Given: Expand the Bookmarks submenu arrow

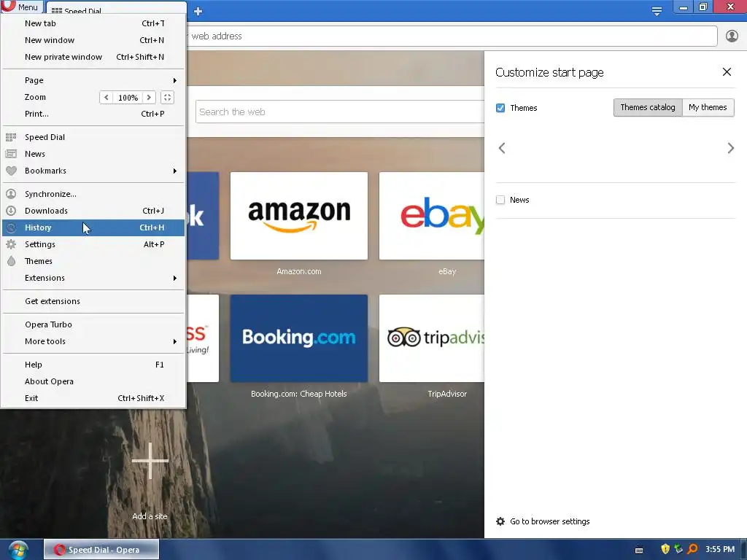Looking at the screenshot, I should 175,171.
